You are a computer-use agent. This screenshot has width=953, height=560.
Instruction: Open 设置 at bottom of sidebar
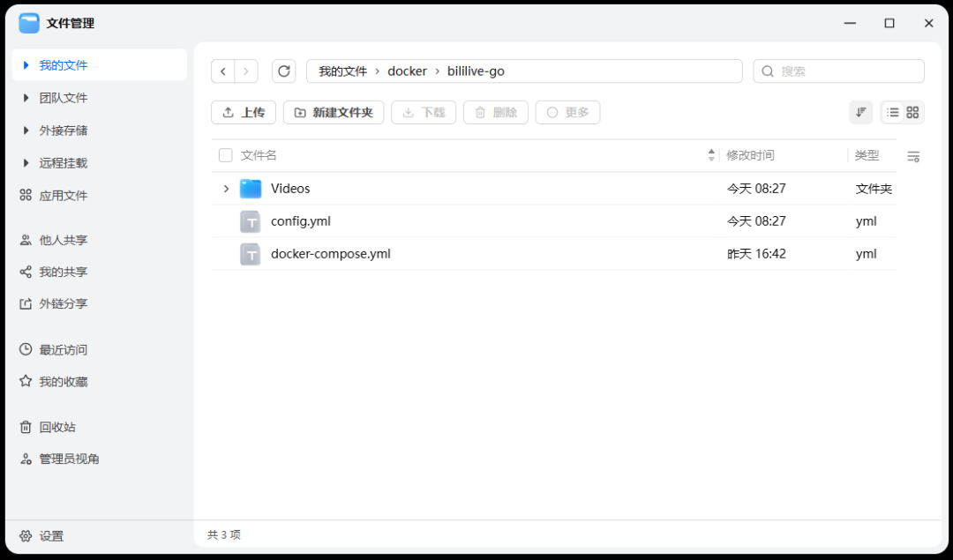pos(51,536)
